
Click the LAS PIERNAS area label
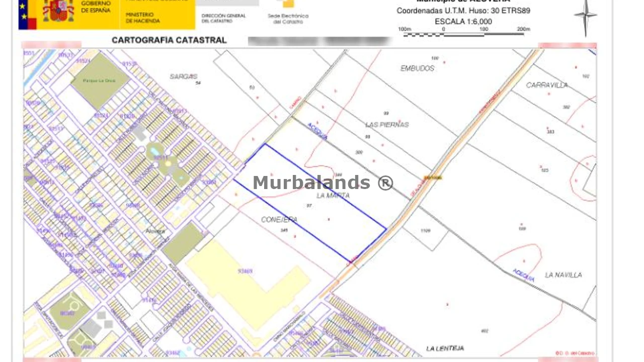coord(387,125)
